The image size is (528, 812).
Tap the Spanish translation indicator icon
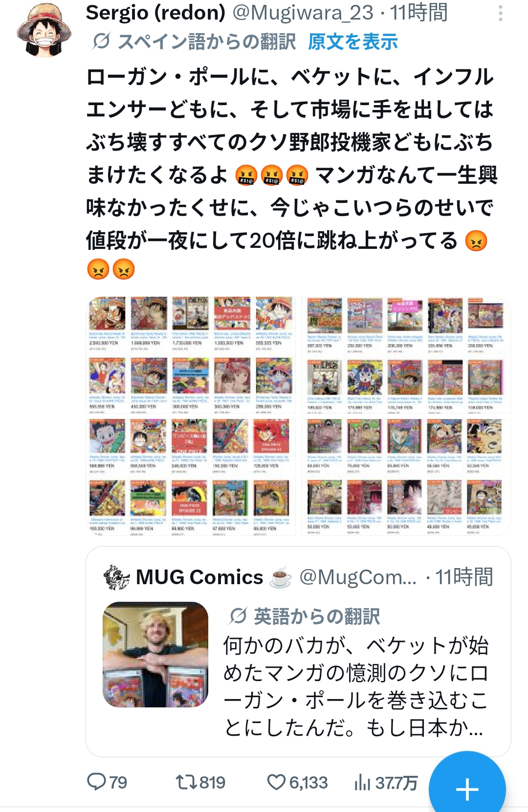[x=101, y=42]
